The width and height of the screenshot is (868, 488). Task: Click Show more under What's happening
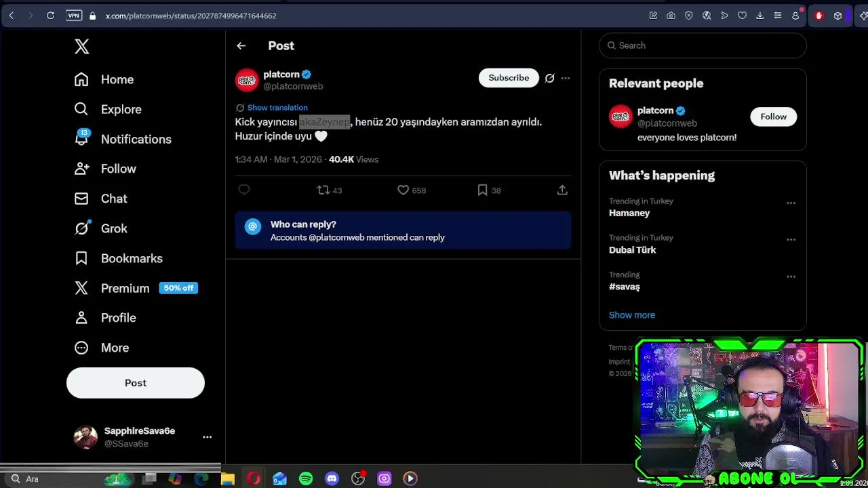tap(632, 315)
